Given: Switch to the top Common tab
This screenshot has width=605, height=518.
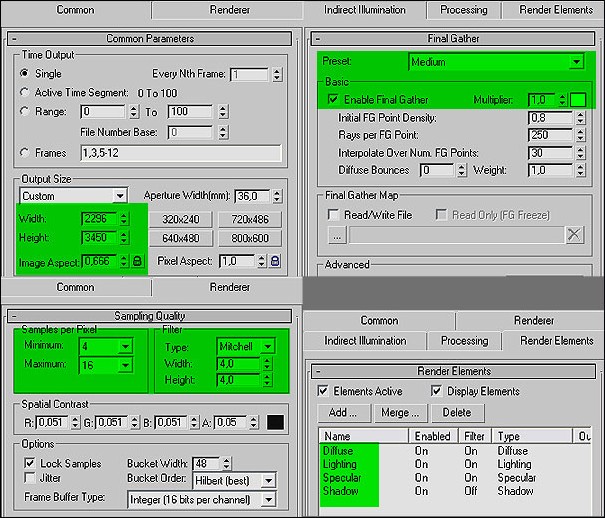Looking at the screenshot, I should click(75, 10).
